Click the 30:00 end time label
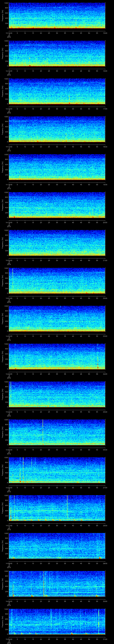The image size is (114, 644). (105, 601)
